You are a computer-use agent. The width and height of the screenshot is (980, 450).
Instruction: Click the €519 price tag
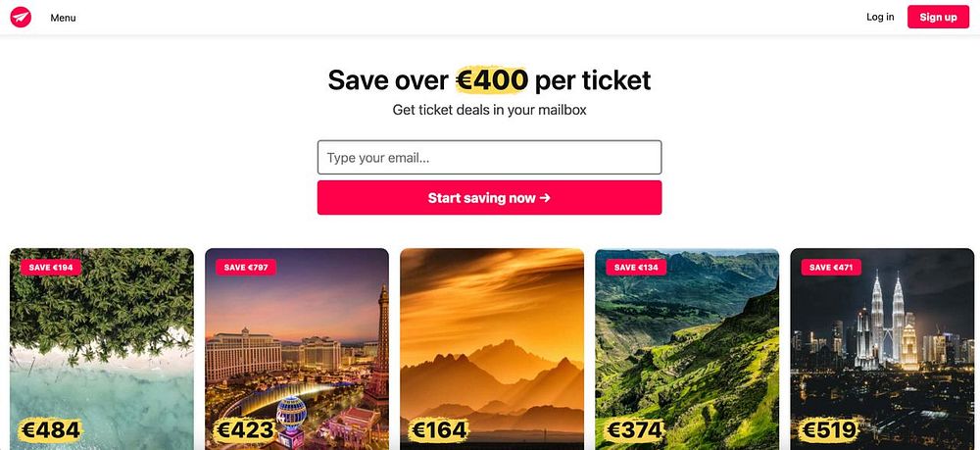pyautogui.click(x=829, y=429)
